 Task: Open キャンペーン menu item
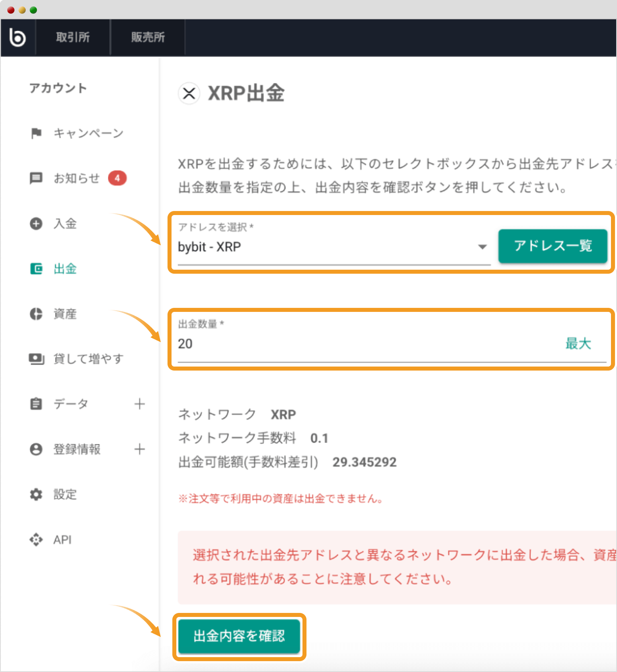(88, 133)
